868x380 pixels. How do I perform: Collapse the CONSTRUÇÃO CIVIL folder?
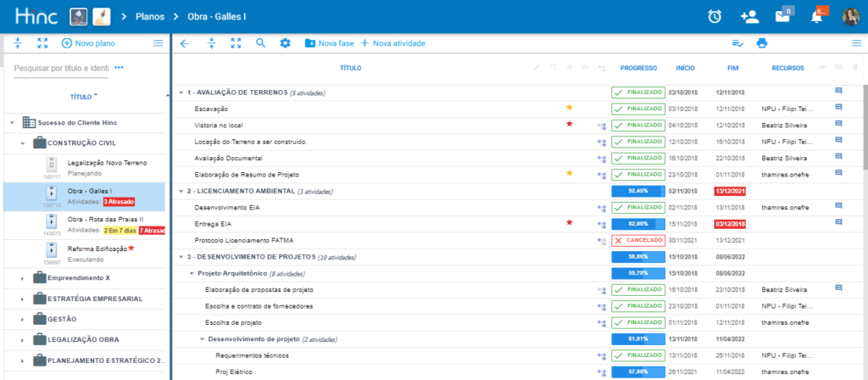click(24, 143)
